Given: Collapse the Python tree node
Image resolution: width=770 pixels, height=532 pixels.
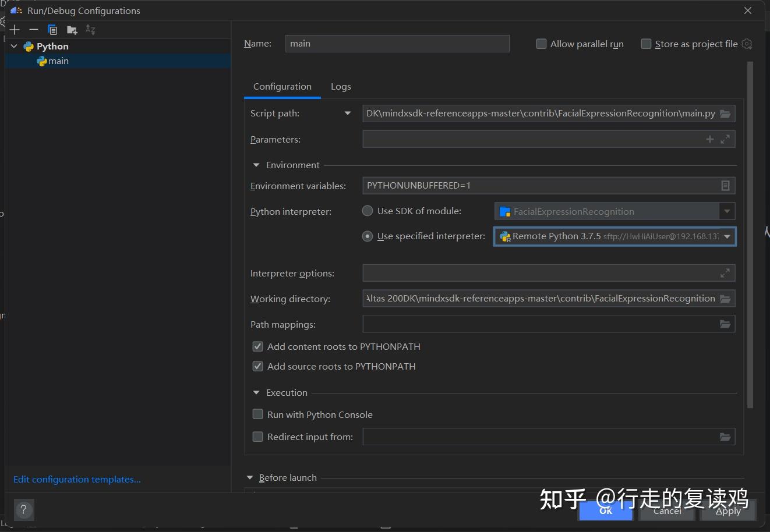Looking at the screenshot, I should pyautogui.click(x=14, y=46).
